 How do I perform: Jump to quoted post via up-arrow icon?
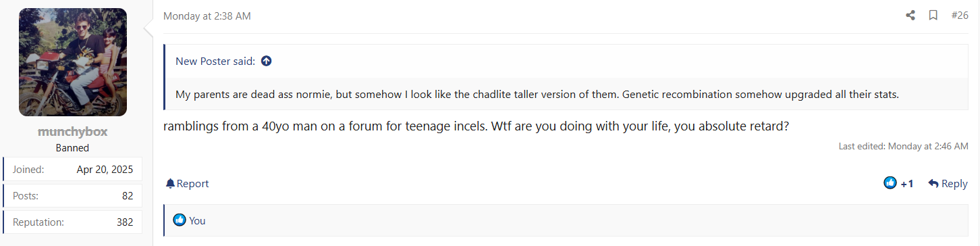[x=266, y=61]
